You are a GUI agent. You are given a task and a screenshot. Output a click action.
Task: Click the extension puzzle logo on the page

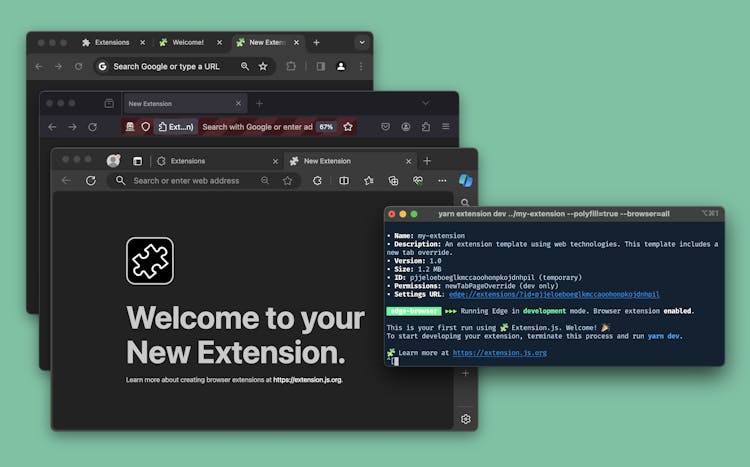coord(150,261)
